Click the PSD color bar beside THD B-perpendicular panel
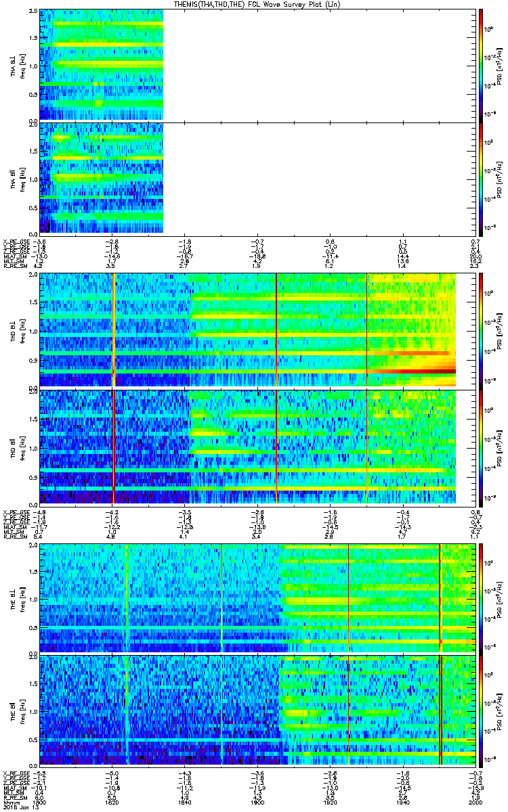The image size is (508, 812). click(481, 331)
